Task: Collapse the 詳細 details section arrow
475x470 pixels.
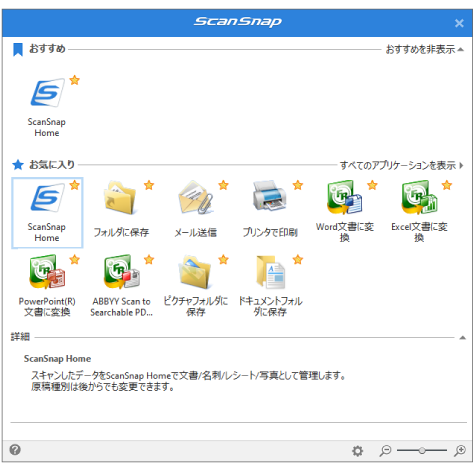Action: point(462,338)
